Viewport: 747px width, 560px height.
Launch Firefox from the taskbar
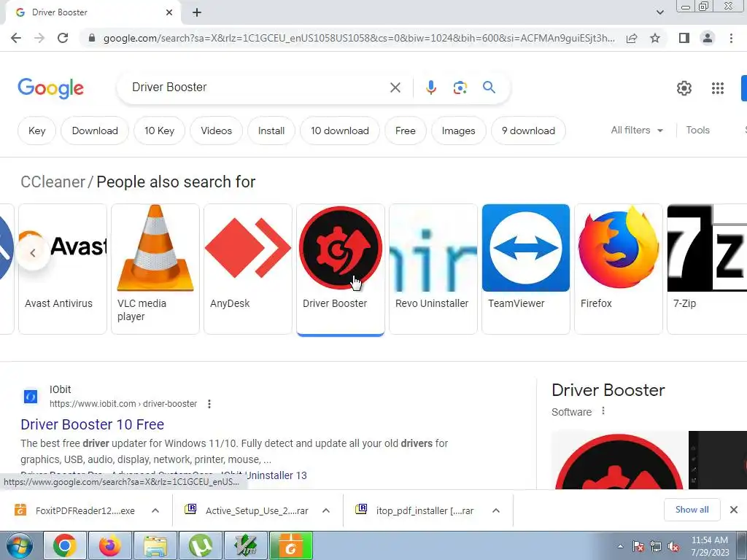[110, 545]
